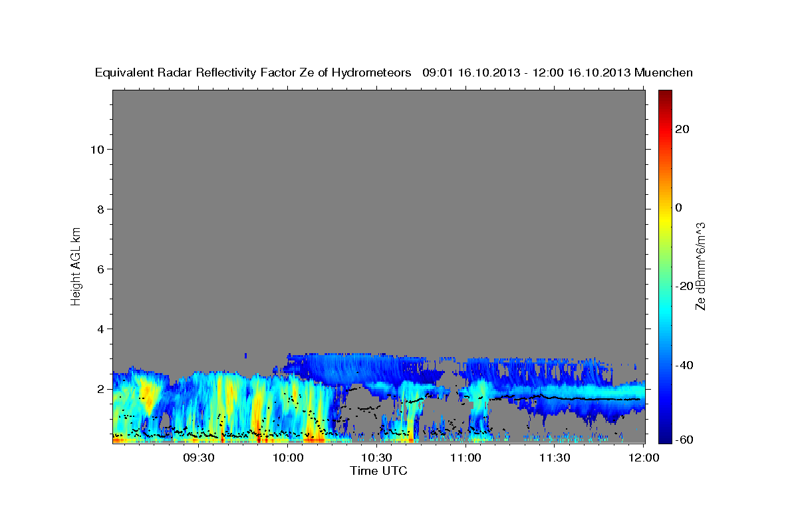Click the height tick label '6'
This screenshot has height=532, width=798.
pyautogui.click(x=101, y=269)
